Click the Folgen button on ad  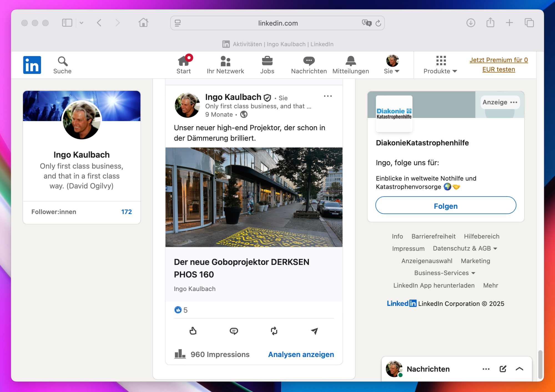446,206
